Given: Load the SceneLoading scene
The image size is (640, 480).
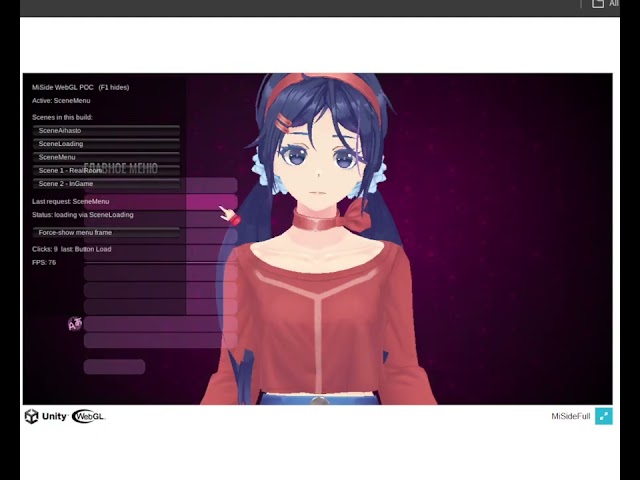Looking at the screenshot, I should 106,144.
